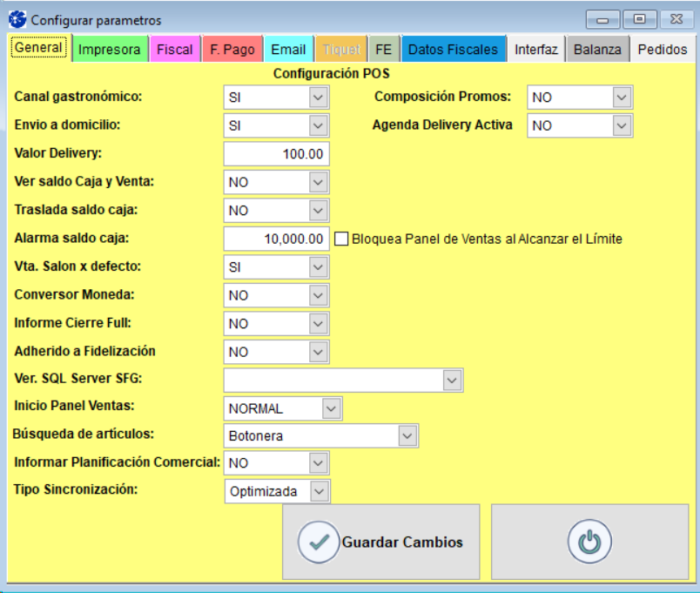This screenshot has height=593, width=700.
Task: Open the Pedidos tab
Action: point(662,50)
